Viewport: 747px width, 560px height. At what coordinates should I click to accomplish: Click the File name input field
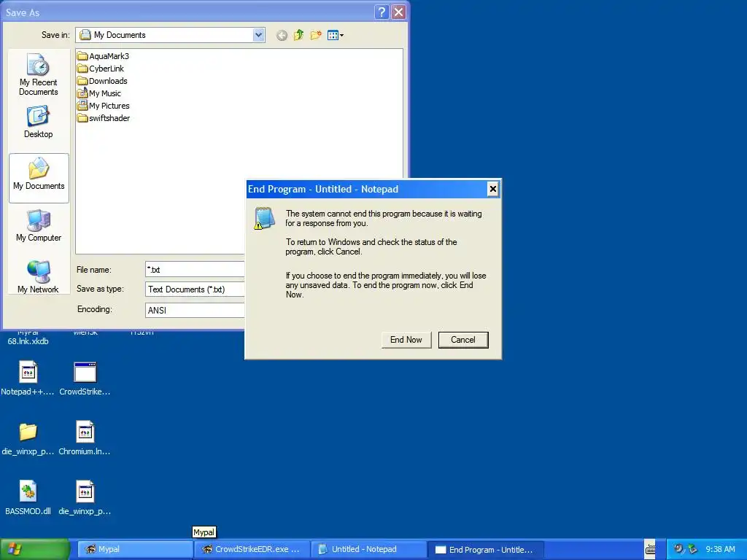click(195, 270)
